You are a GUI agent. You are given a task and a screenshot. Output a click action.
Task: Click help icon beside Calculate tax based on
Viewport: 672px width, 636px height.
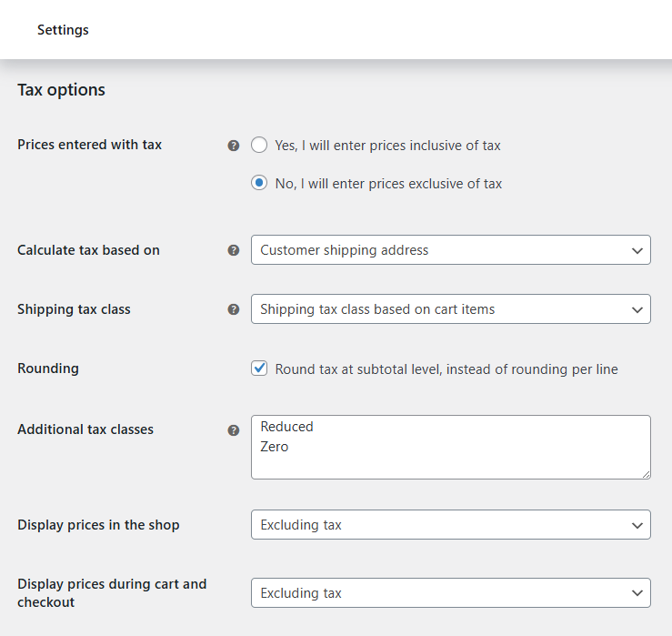(233, 250)
